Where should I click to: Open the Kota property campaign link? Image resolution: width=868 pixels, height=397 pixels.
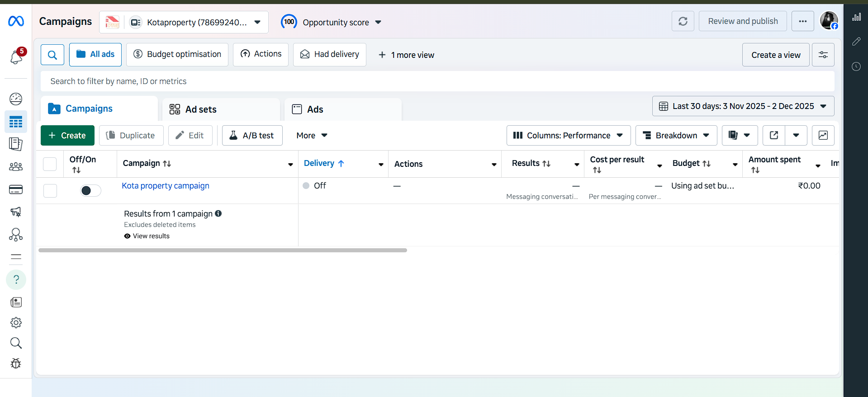point(166,186)
